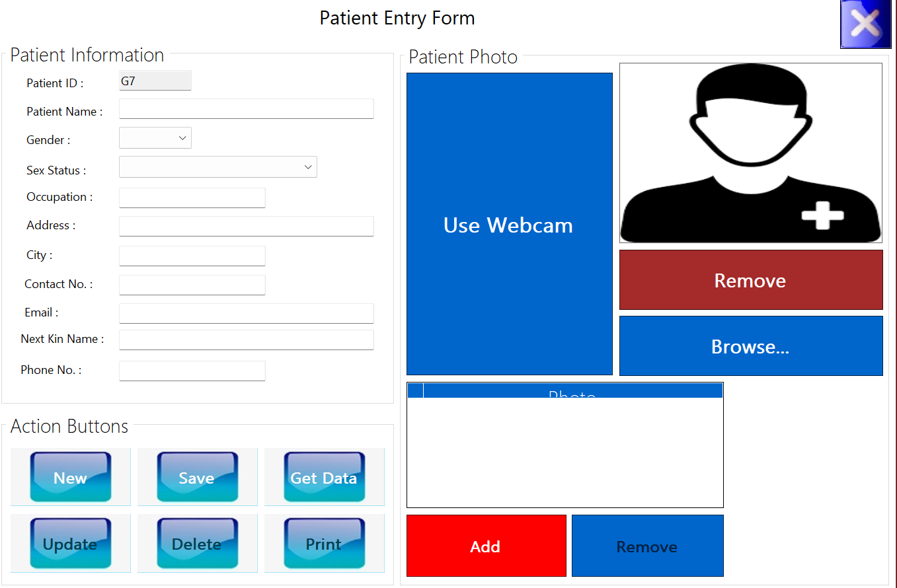Click the Browse... button
This screenshot has width=897, height=588.
pos(750,346)
